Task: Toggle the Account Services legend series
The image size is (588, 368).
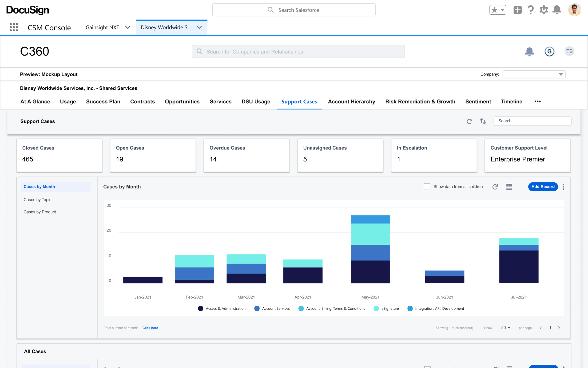Action: (x=276, y=308)
